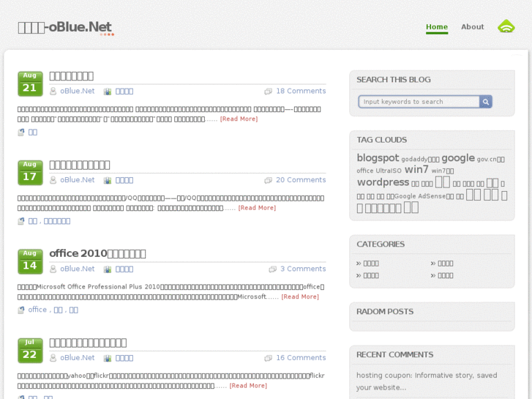The width and height of the screenshot is (532, 399).
Task: Read More on the Aug 21 post
Action: click(x=239, y=119)
